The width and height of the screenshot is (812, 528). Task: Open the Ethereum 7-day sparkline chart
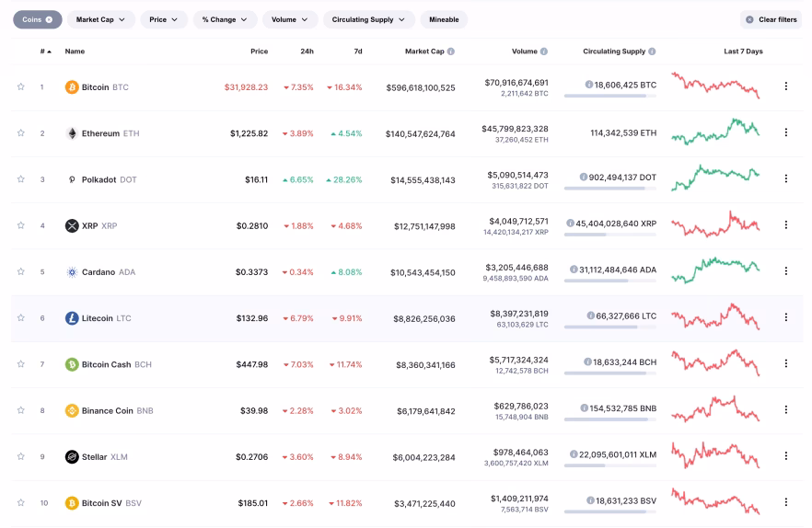pos(715,132)
